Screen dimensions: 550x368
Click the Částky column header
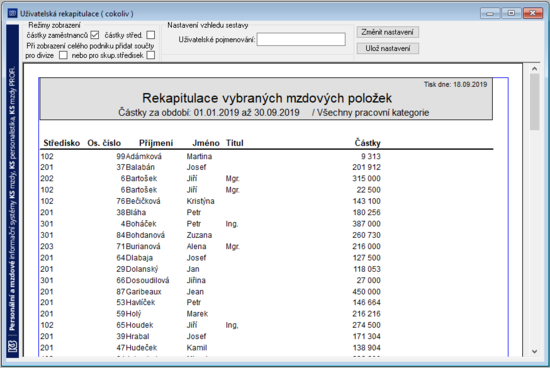368,143
